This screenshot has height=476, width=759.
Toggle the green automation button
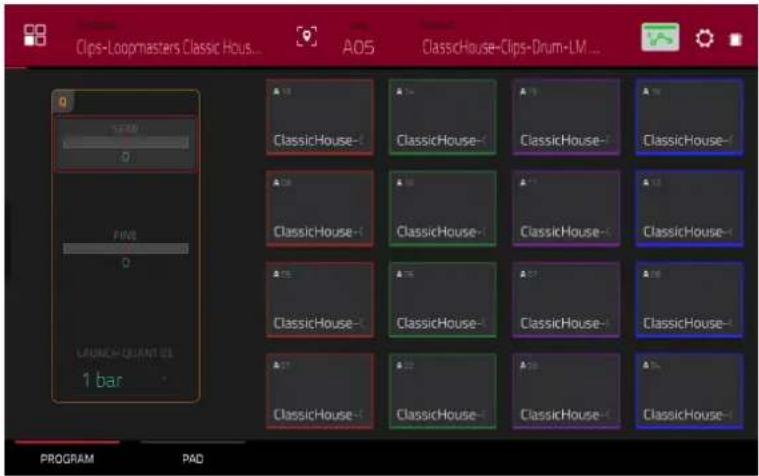pyautogui.click(x=660, y=37)
